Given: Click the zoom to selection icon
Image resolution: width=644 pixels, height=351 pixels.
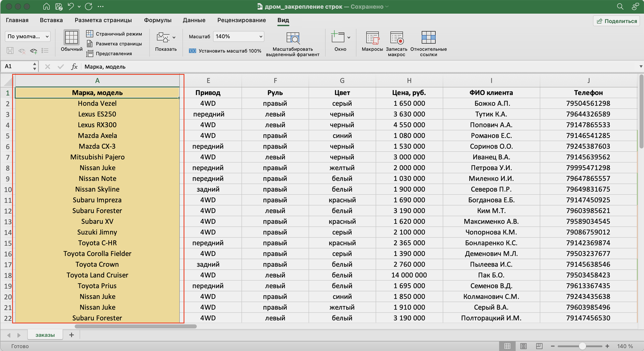Looking at the screenshot, I should point(293,38).
